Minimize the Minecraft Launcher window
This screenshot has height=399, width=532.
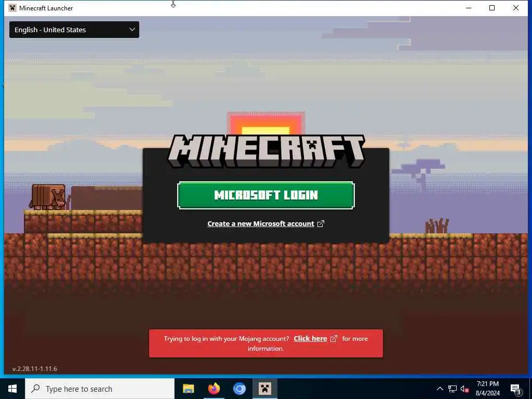(469, 8)
